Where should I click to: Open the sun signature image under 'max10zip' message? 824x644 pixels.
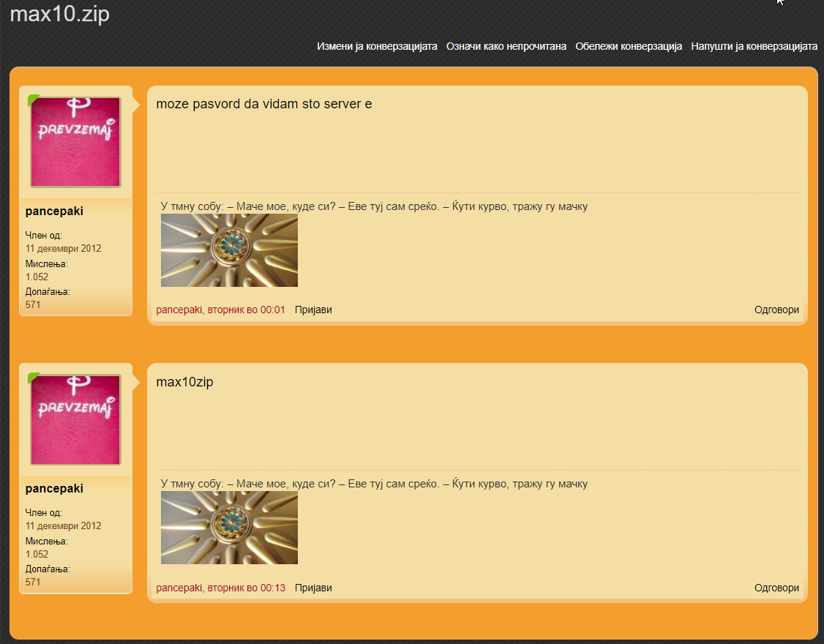click(229, 528)
